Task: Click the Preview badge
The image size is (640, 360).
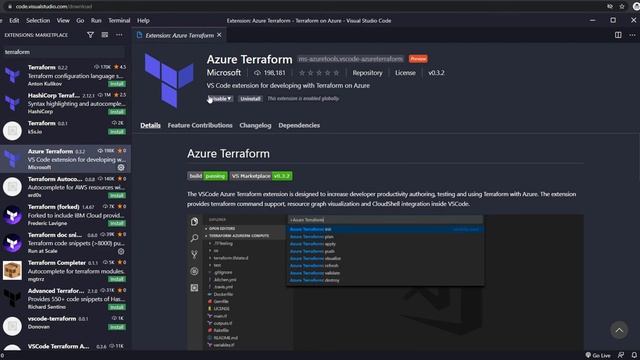Action: click(418, 59)
